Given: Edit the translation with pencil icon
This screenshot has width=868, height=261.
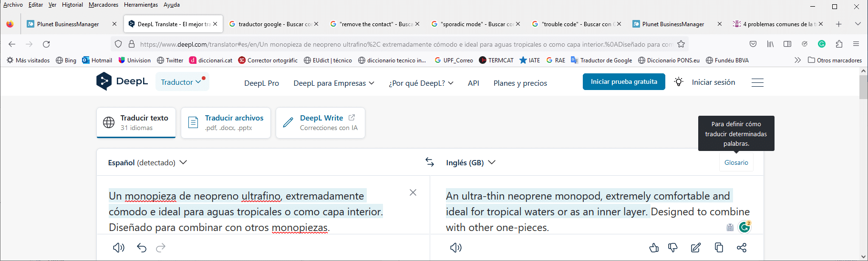Looking at the screenshot, I should click(x=696, y=248).
